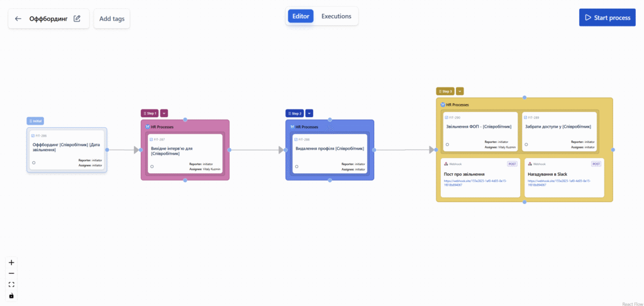
Task: Click the checkbox icon beside FIT-290
Action: click(447, 118)
